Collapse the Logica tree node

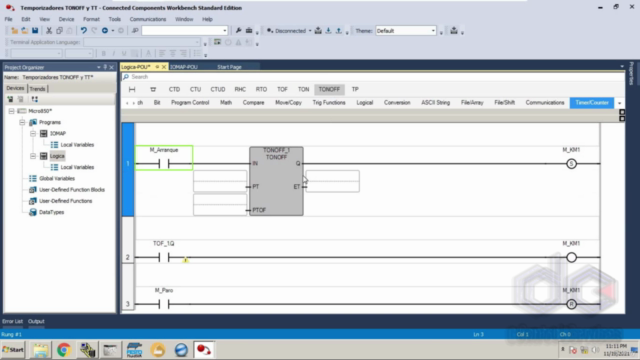tap(33, 156)
